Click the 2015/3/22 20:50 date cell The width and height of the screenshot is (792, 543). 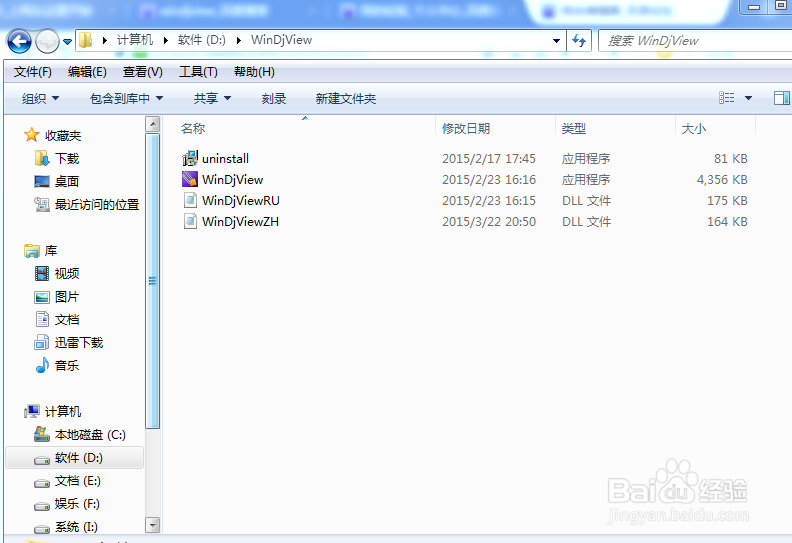[489, 222]
